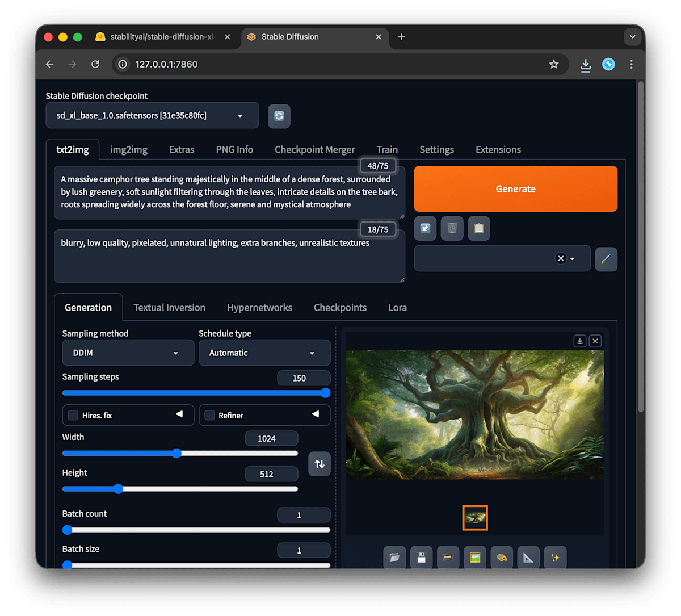This screenshot has height=616, width=681.
Task: Open a new browser tab
Action: point(401,37)
